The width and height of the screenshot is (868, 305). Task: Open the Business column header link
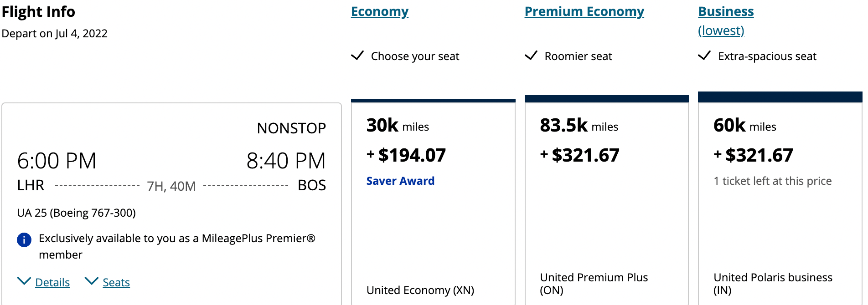pyautogui.click(x=726, y=11)
